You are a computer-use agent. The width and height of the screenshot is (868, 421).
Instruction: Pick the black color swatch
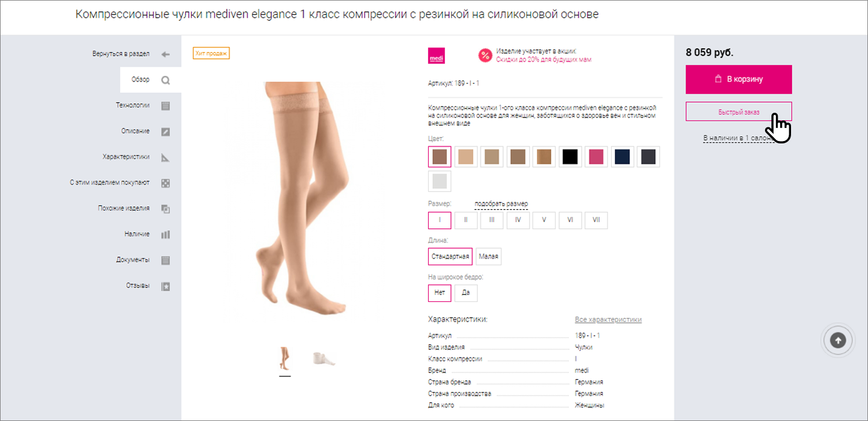[570, 157]
